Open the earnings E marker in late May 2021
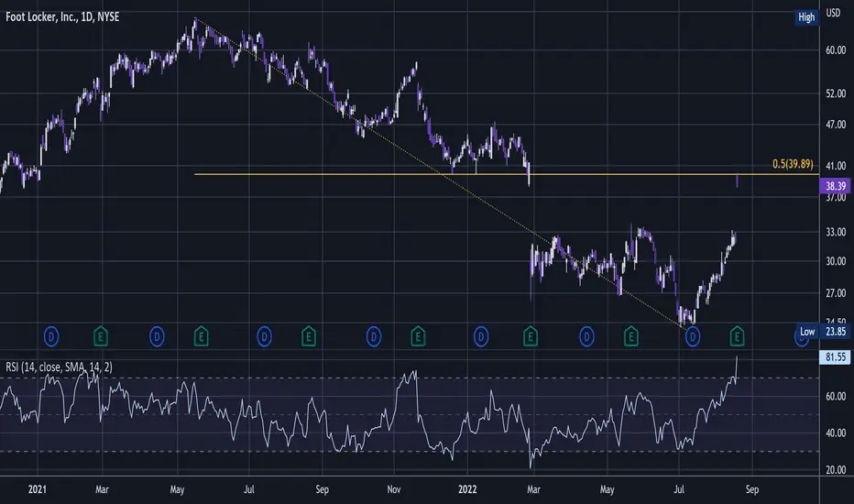854x504 pixels. click(201, 336)
